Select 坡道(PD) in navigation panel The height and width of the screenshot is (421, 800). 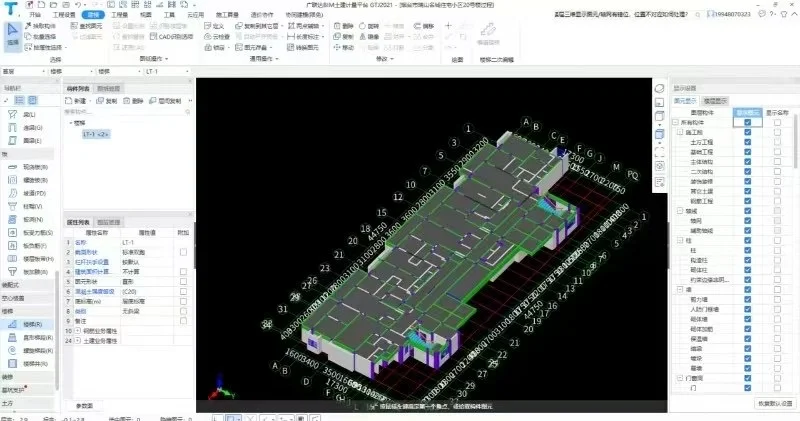point(28,193)
